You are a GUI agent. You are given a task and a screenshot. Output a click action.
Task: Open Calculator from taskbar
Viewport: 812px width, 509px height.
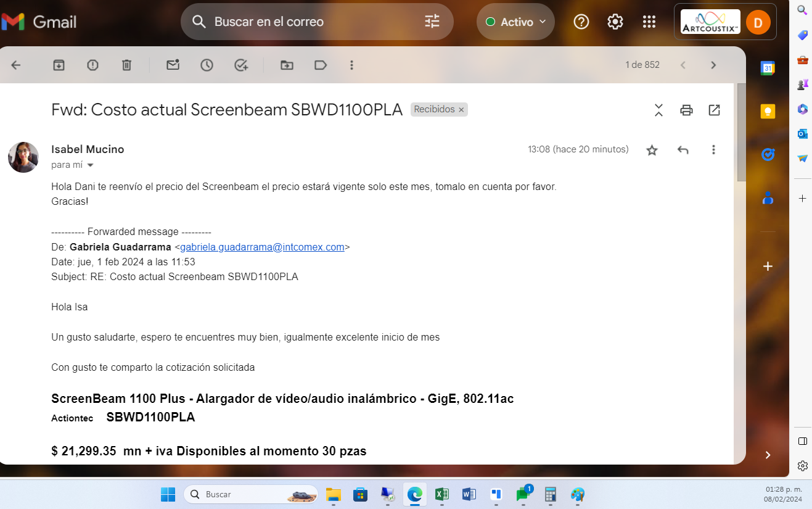pyautogui.click(x=551, y=494)
